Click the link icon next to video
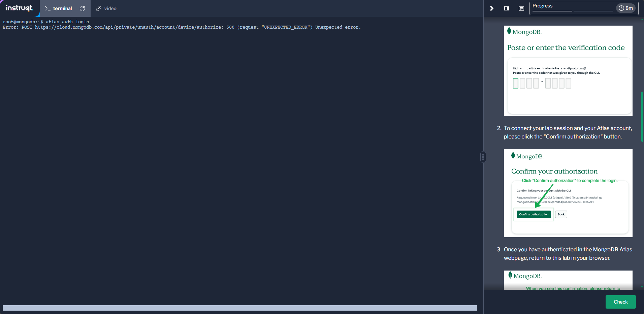The image size is (644, 314). pyautogui.click(x=99, y=8)
